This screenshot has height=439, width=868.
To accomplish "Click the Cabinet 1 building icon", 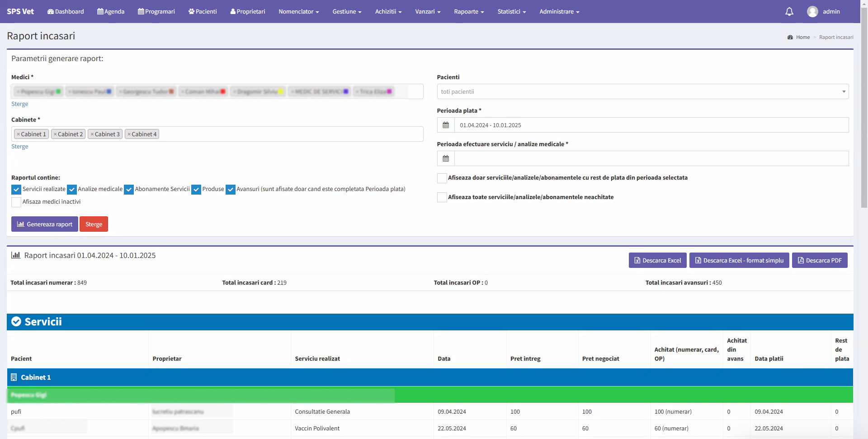I will (14, 377).
